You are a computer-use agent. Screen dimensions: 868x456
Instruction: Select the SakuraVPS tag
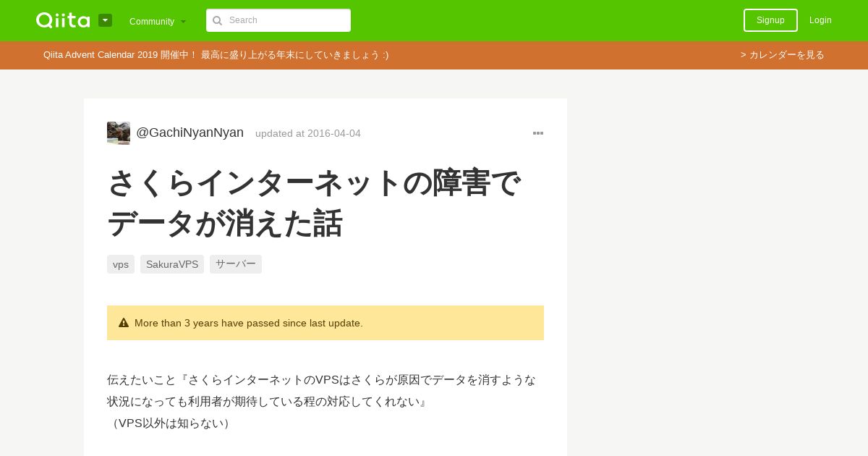click(x=172, y=264)
